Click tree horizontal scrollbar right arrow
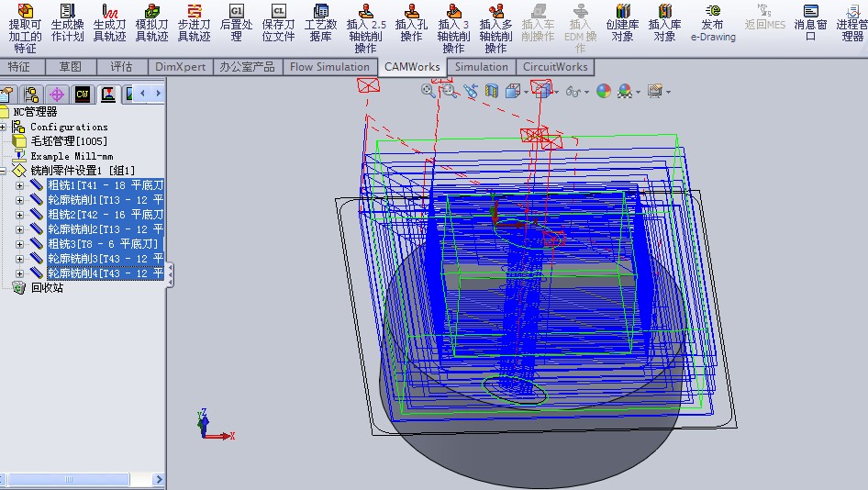868x490 pixels. 159,480
